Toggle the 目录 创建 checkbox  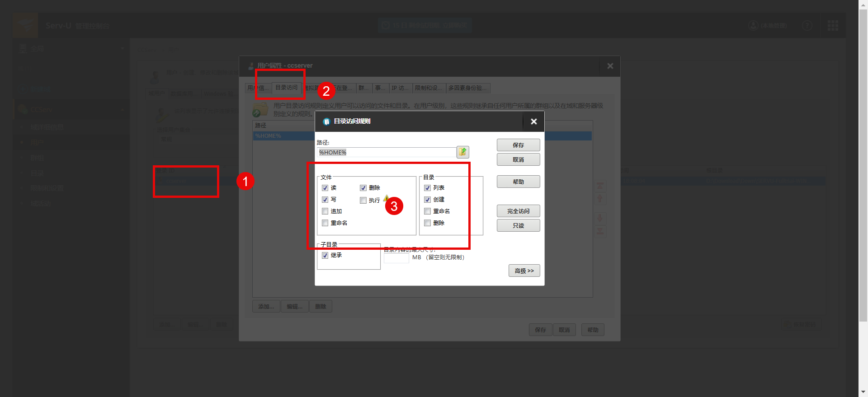[x=427, y=200]
